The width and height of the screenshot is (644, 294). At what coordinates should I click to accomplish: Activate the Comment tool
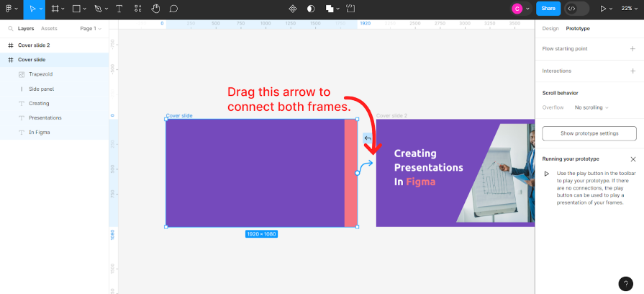[x=173, y=9]
